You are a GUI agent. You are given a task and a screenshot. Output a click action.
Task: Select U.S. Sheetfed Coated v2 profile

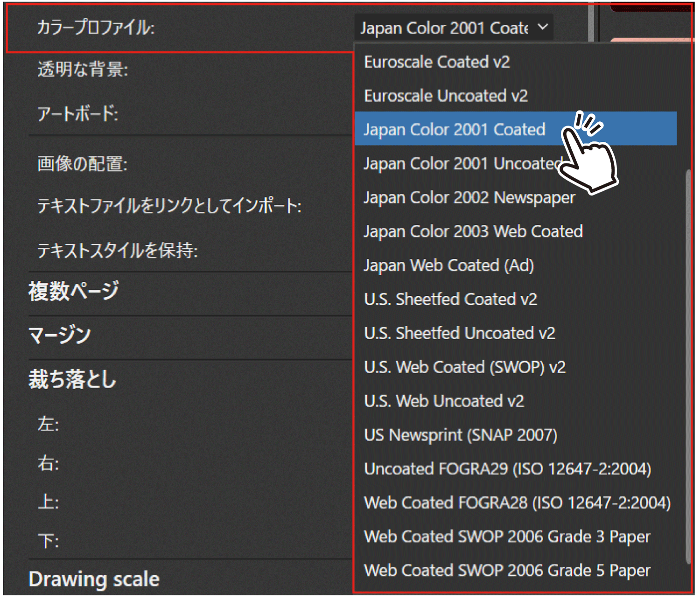[x=451, y=299]
